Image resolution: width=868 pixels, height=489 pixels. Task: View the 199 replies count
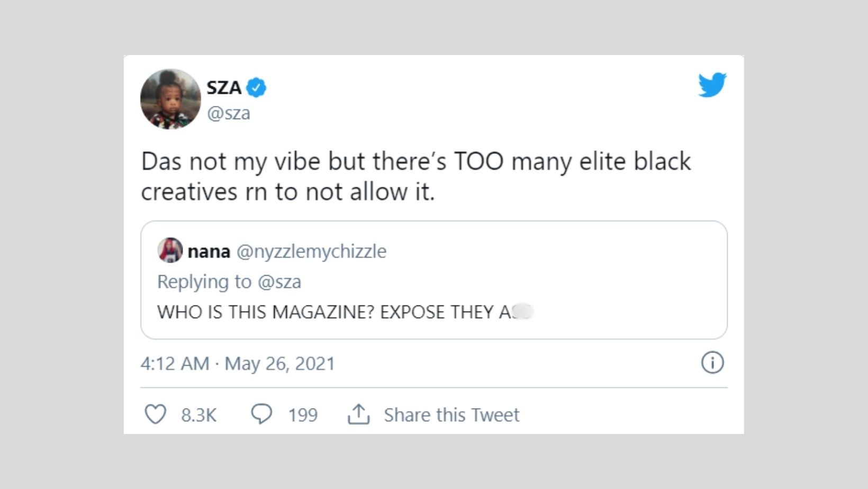click(302, 415)
